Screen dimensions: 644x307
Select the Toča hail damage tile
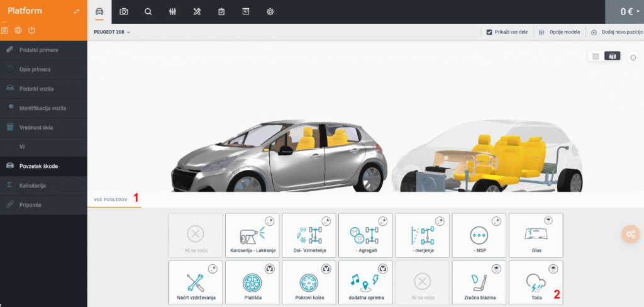(535, 282)
